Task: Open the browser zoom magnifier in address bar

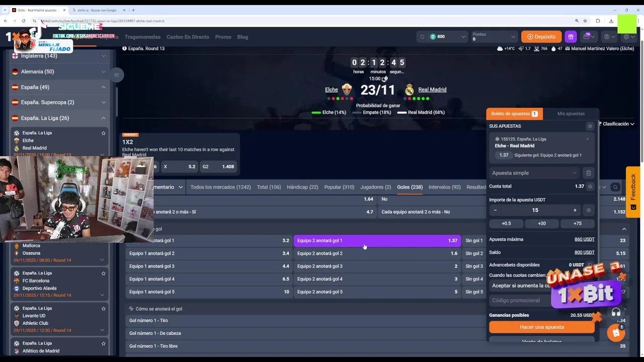Action: point(577,21)
